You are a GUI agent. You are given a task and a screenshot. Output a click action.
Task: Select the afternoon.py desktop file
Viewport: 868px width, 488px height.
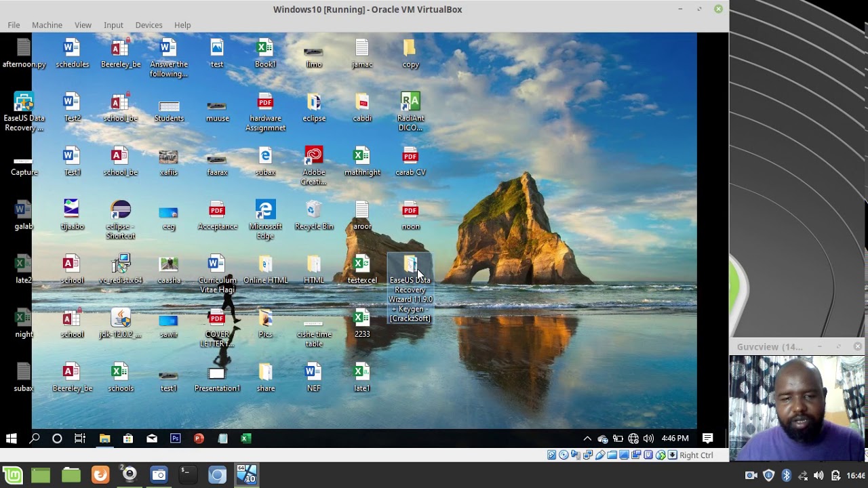pyautogui.click(x=24, y=54)
